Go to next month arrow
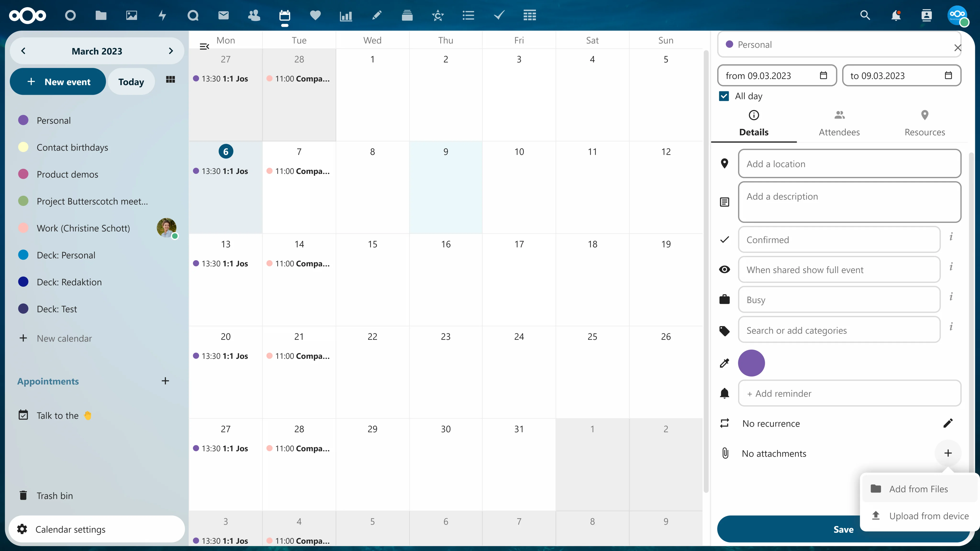This screenshot has width=980, height=551. [x=171, y=51]
